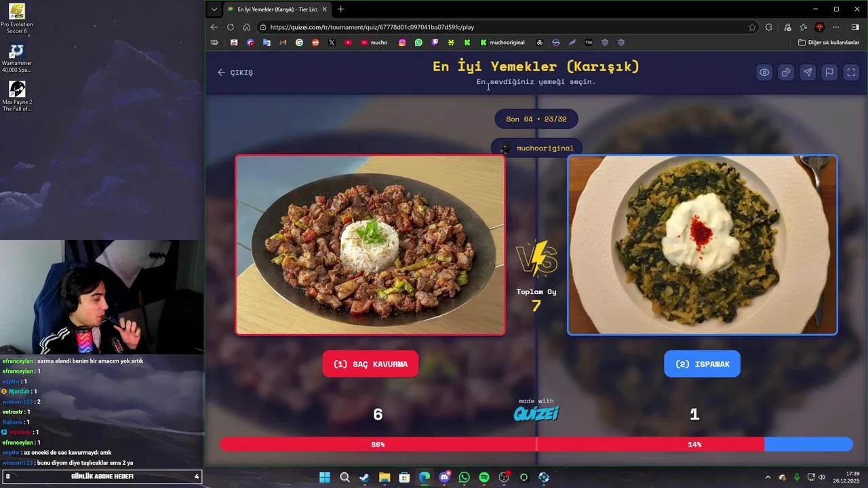868x488 pixels.
Task: Vote for (1) SAÇ KAVURMA button
Action: click(370, 364)
